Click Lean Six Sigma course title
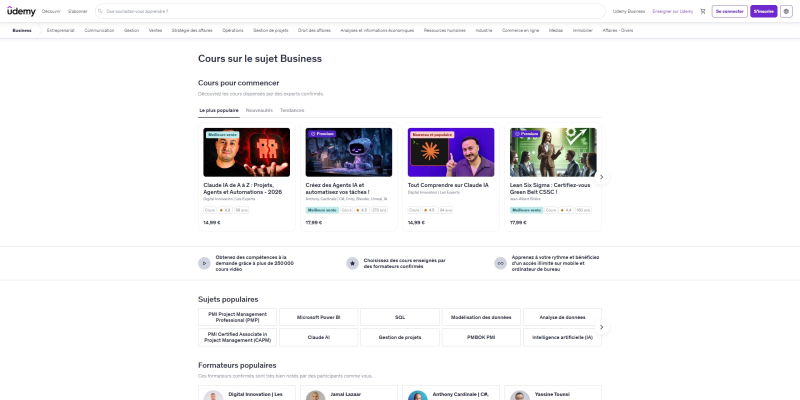This screenshot has height=400, width=800. tap(550, 188)
